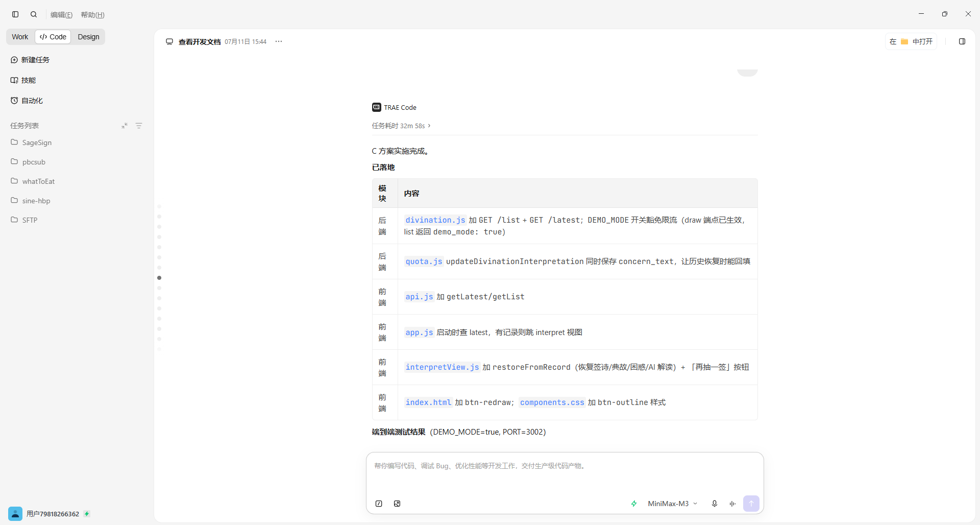Open the more options ellipsis for conversation
Viewport: 980px width, 525px height.
click(x=279, y=41)
